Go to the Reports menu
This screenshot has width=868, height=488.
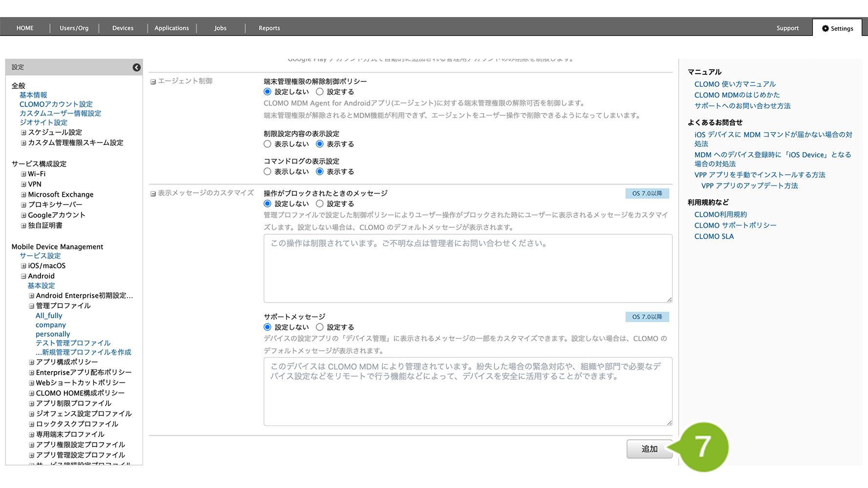pyautogui.click(x=269, y=28)
